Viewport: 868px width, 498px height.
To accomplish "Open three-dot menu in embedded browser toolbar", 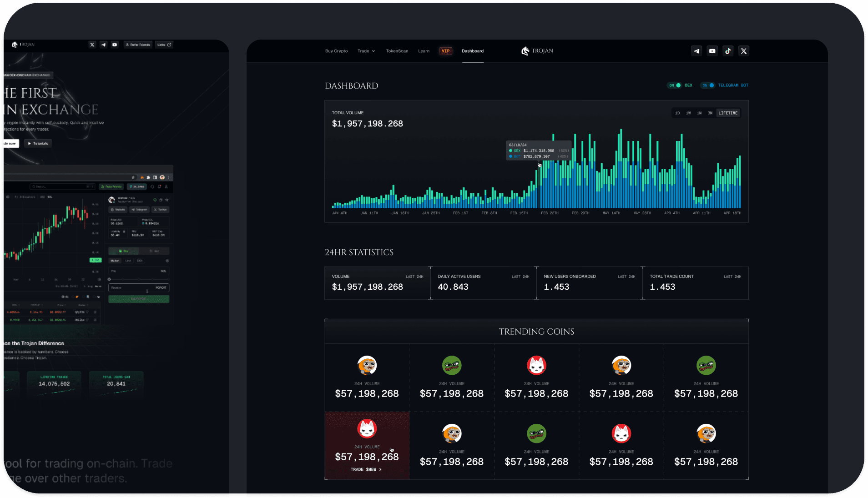I will point(168,177).
